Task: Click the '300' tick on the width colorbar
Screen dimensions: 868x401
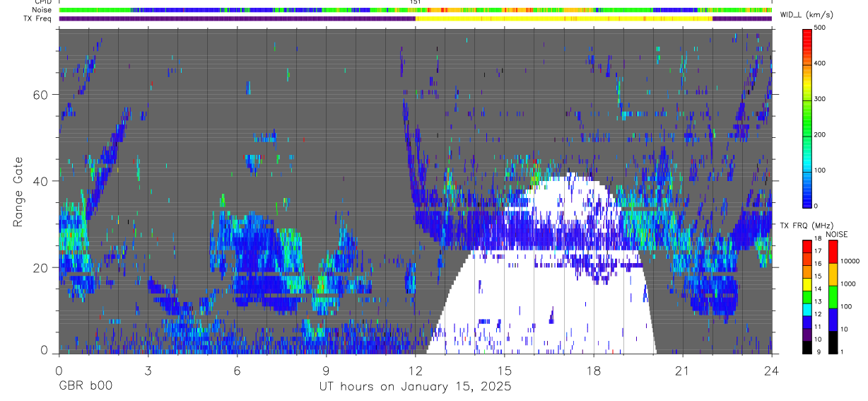Action: click(x=821, y=100)
